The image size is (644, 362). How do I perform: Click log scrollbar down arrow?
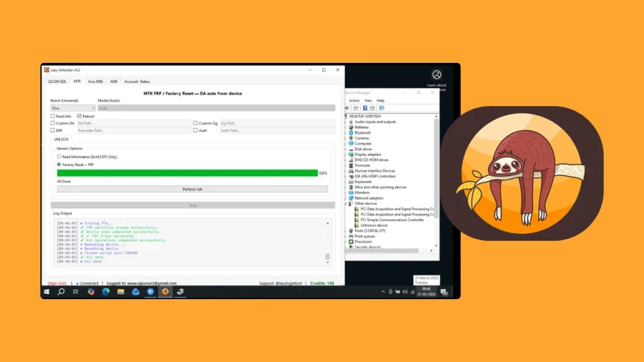pos(328,262)
